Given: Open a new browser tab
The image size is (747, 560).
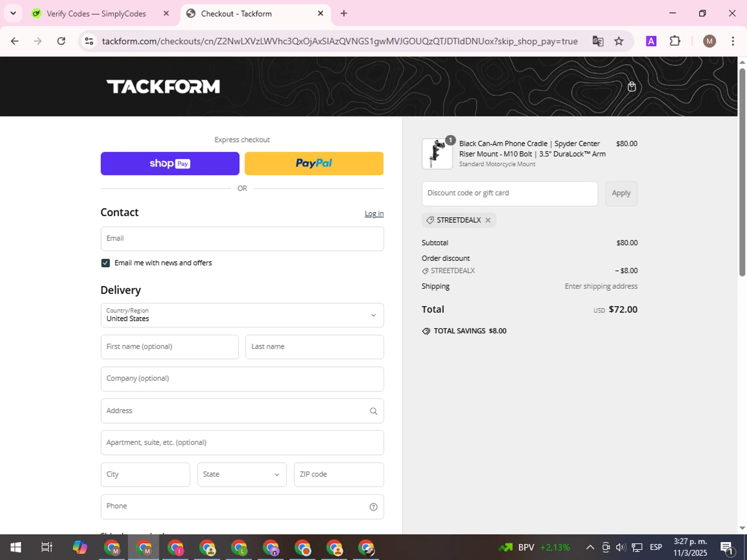Looking at the screenshot, I should 344,13.
